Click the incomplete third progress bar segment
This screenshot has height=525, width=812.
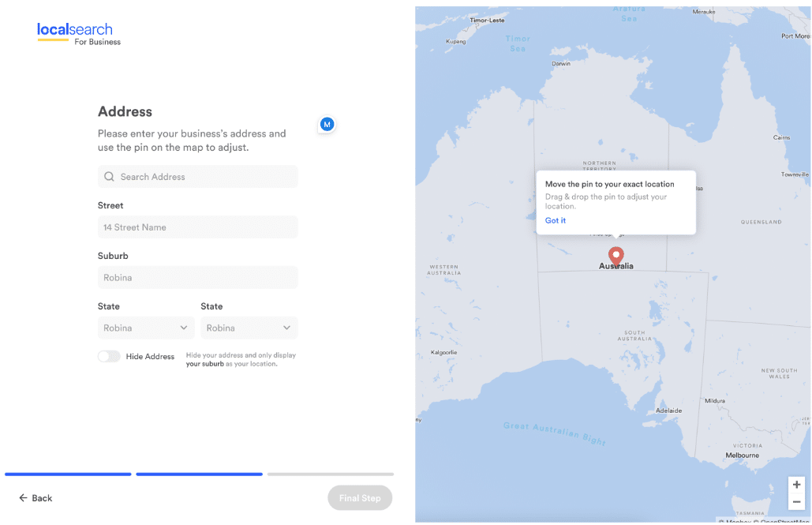pyautogui.click(x=330, y=474)
